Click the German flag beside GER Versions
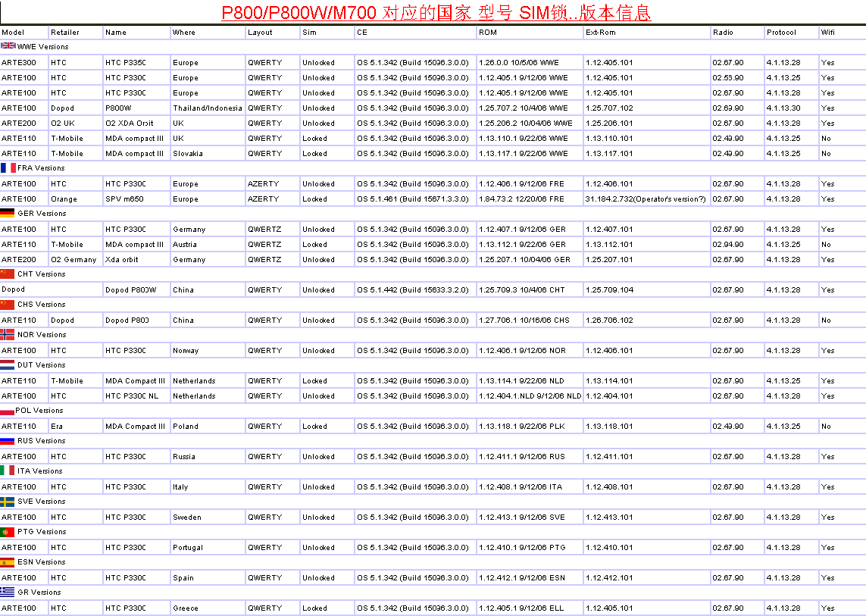The width and height of the screenshot is (866, 616). [x=8, y=213]
